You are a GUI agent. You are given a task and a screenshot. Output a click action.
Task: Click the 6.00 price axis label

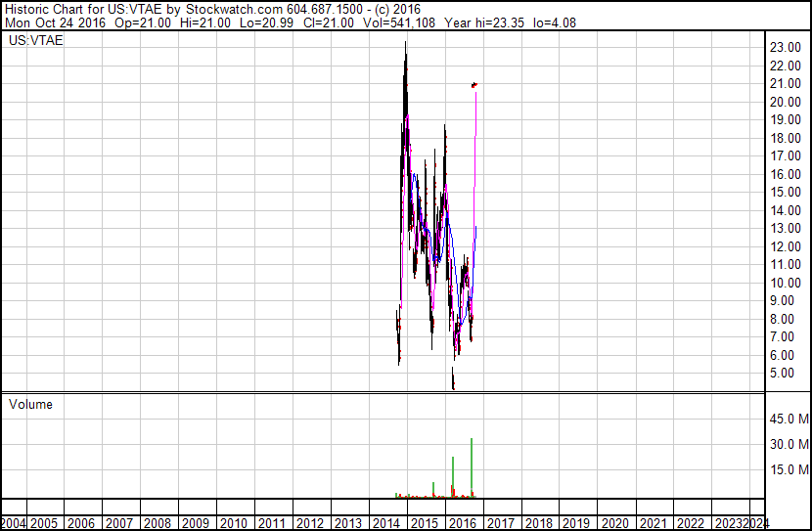[x=782, y=355]
